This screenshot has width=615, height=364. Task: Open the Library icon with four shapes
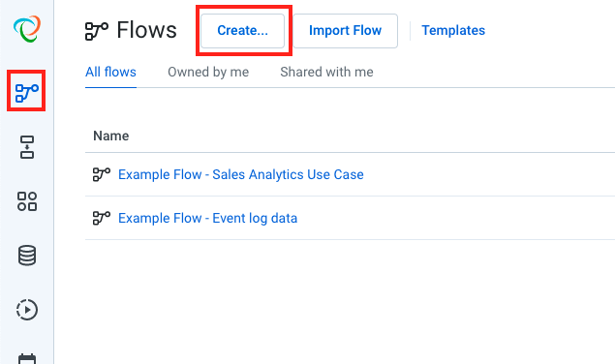[x=27, y=201]
